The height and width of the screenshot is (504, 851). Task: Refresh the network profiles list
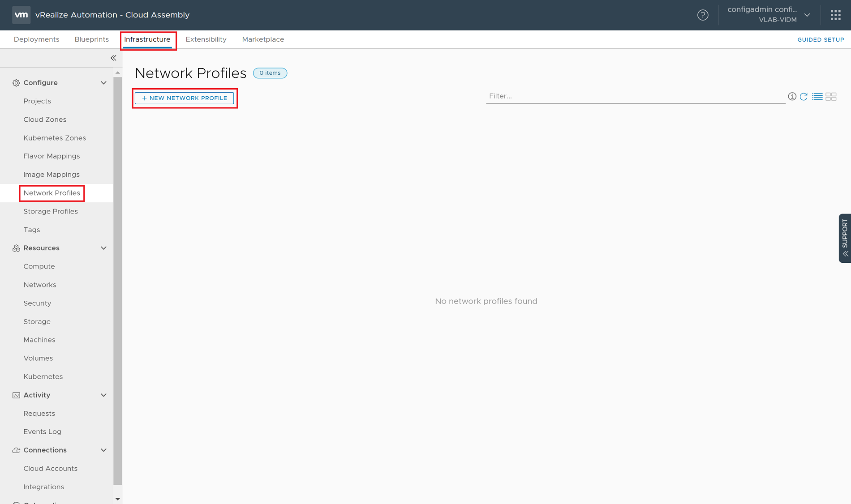(804, 96)
